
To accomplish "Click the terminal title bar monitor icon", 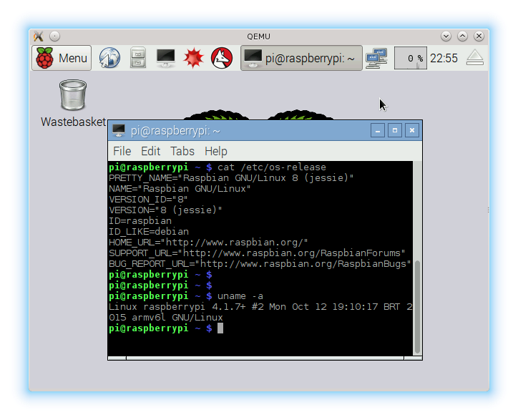I will 119,130.
